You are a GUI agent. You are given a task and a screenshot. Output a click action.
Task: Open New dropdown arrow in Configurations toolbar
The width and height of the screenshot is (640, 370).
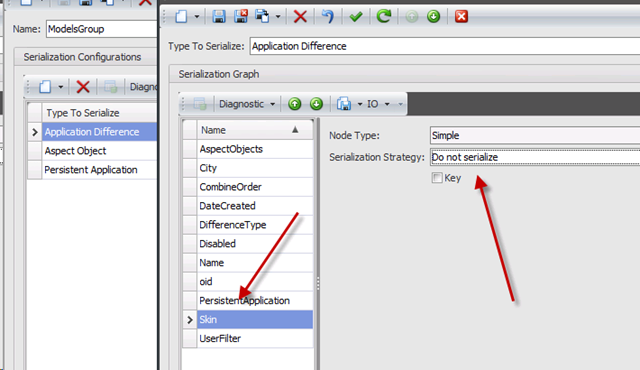click(x=60, y=87)
